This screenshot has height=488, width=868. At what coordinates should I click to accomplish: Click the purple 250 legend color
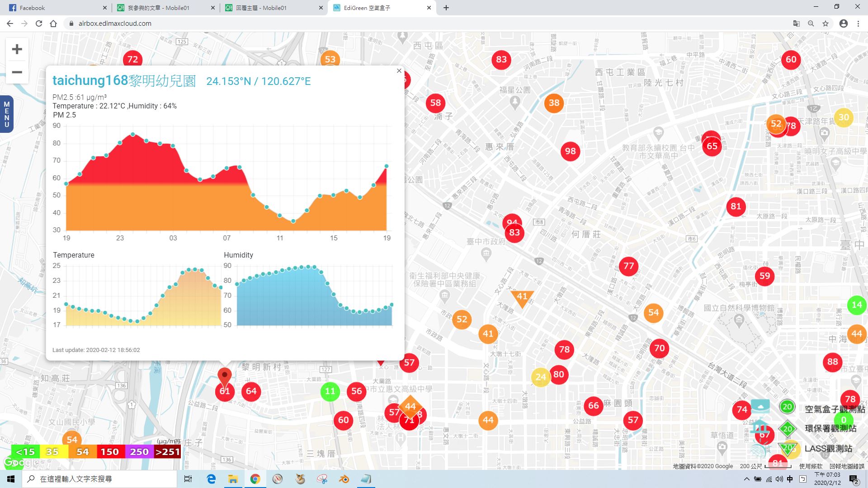tap(139, 452)
